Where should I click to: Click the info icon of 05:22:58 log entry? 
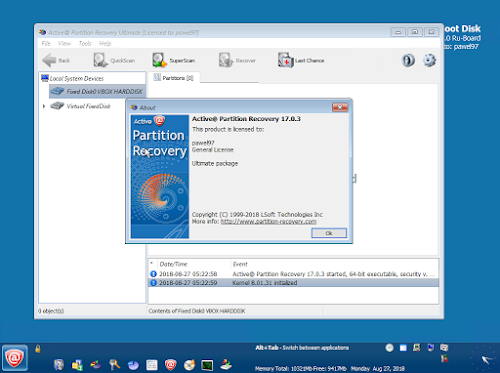[x=153, y=274]
